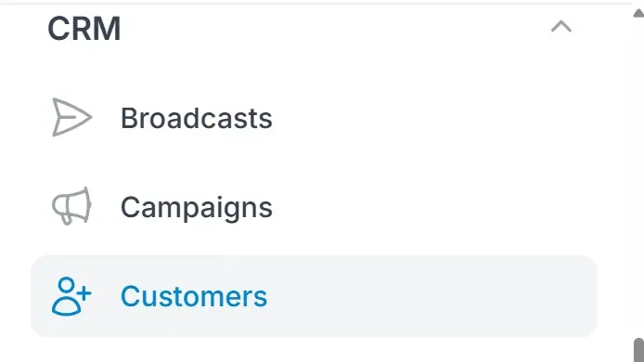The height and width of the screenshot is (362, 644).
Task: Select the blue add-user icon beside Customers
Action: (71, 296)
